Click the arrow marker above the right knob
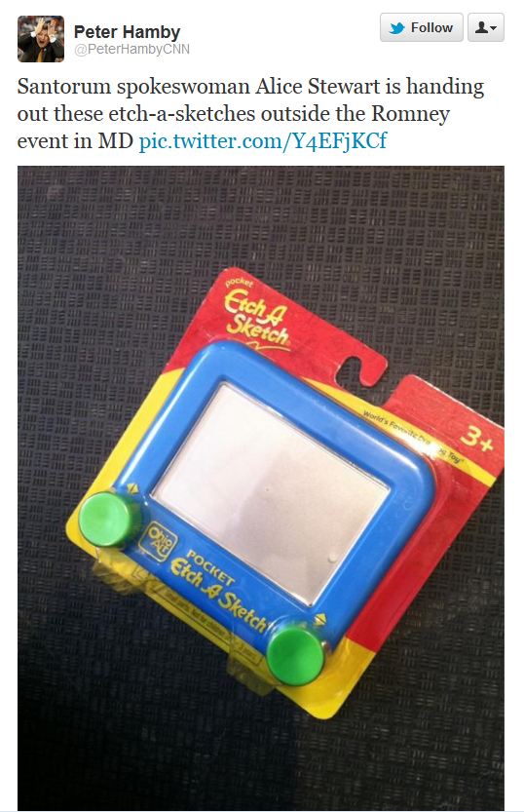The image size is (524, 812). pyautogui.click(x=319, y=619)
